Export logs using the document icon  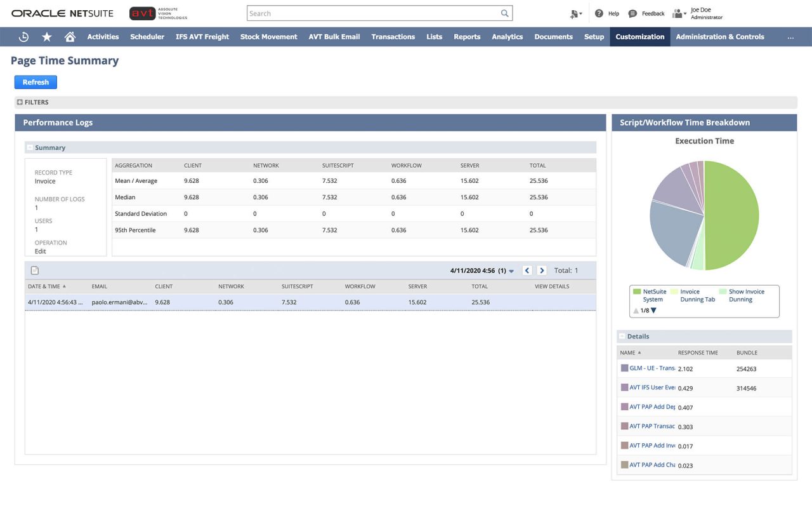[x=34, y=270]
